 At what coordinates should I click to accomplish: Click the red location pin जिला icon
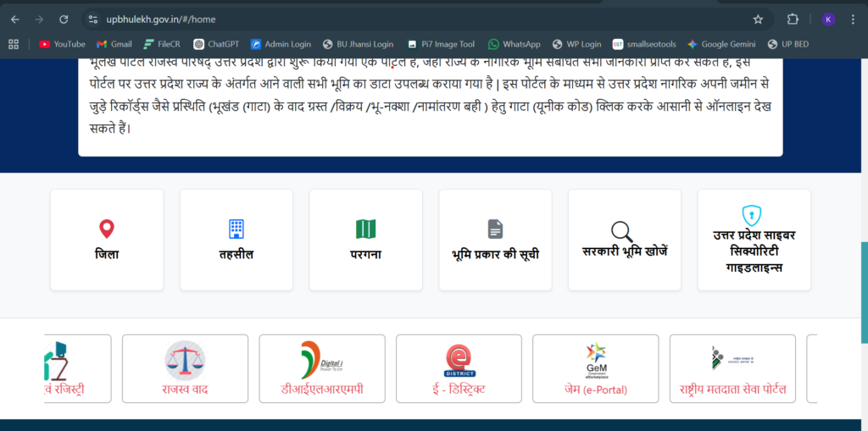pyautogui.click(x=106, y=229)
